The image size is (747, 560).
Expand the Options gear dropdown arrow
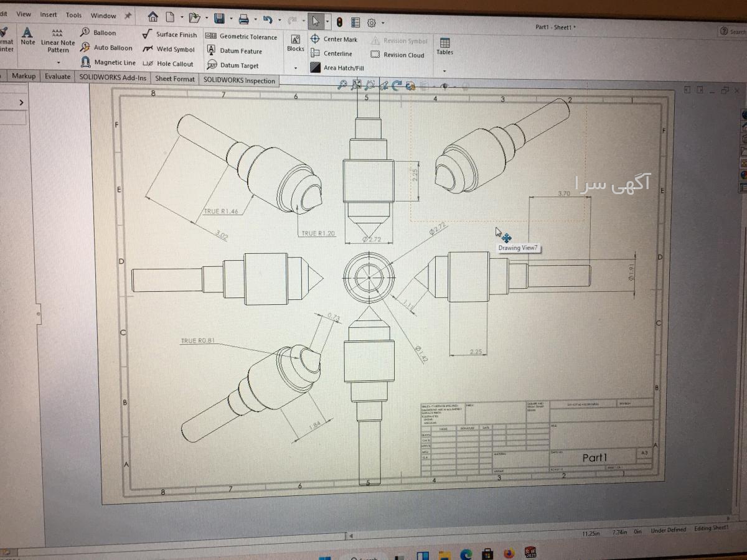pyautogui.click(x=383, y=24)
